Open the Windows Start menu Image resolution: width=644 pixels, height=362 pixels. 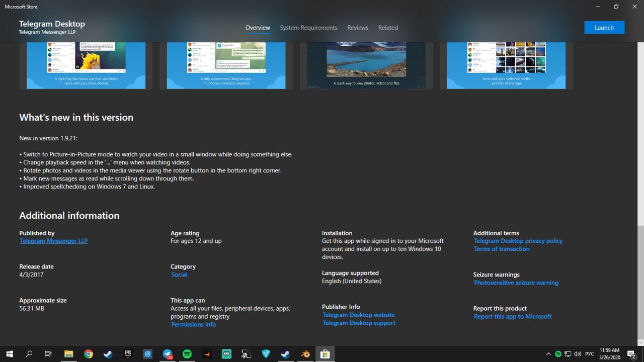(10, 354)
